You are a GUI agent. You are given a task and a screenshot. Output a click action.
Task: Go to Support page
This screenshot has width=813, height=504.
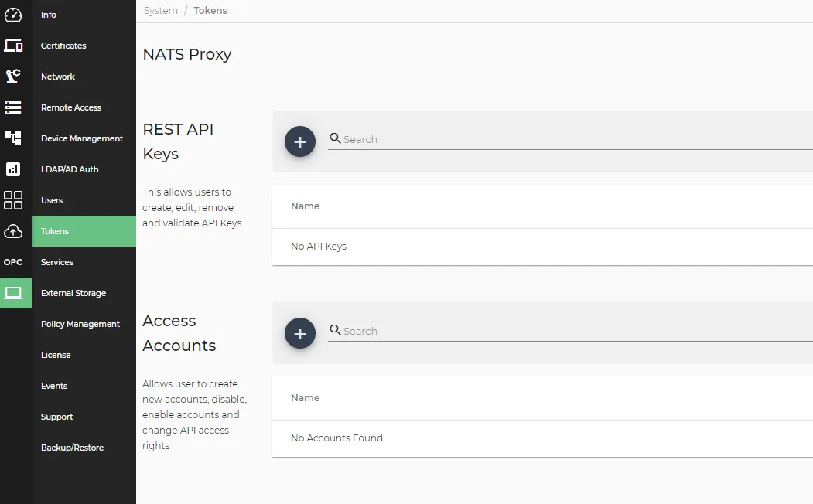[x=84, y=417]
